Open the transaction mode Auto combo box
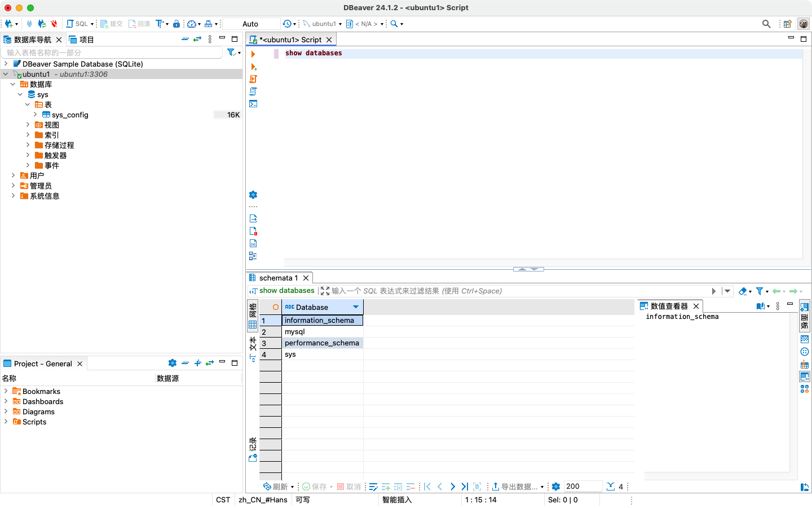Viewport: 812px width, 508px height. pos(251,24)
